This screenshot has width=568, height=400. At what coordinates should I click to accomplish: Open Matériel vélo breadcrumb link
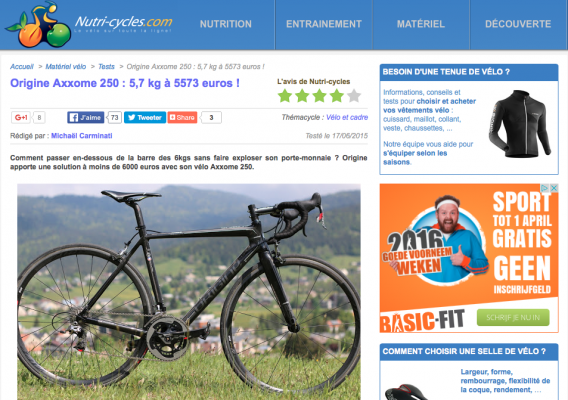click(66, 67)
